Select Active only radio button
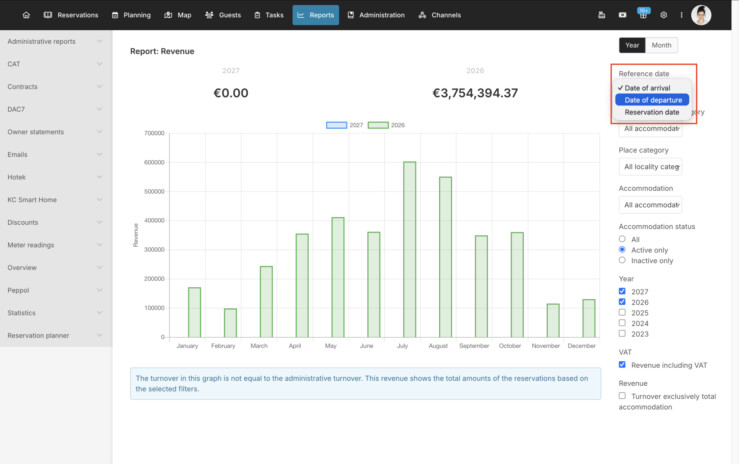Viewport: 739px width, 464px height. tap(622, 250)
